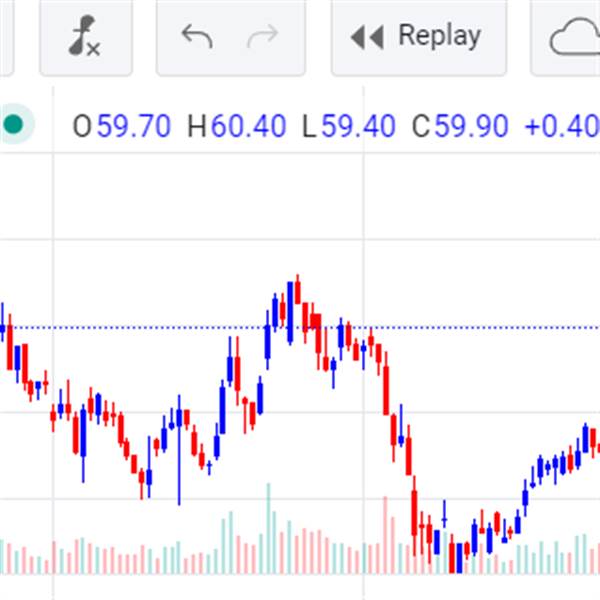Select the close value 59.90
600x600 pixels.
[471, 126]
